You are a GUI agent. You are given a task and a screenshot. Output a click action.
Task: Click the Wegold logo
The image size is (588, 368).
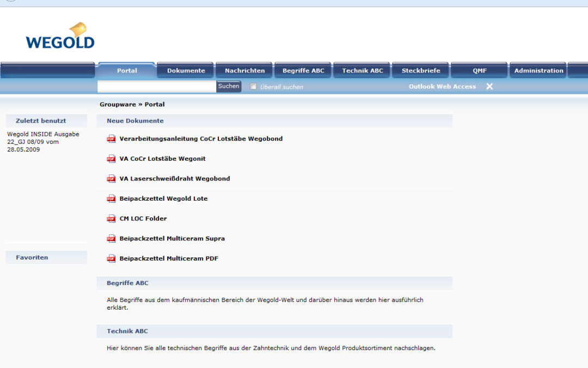click(x=60, y=35)
